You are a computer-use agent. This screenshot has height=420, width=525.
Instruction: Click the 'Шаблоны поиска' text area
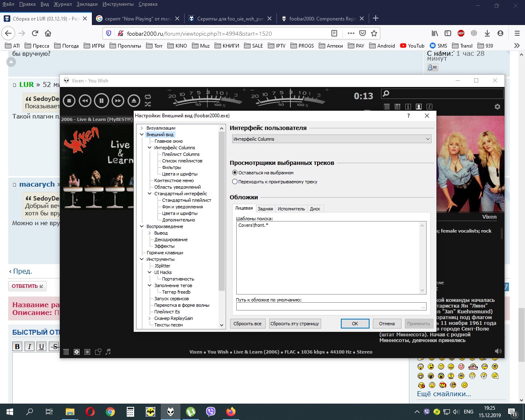[328, 258]
